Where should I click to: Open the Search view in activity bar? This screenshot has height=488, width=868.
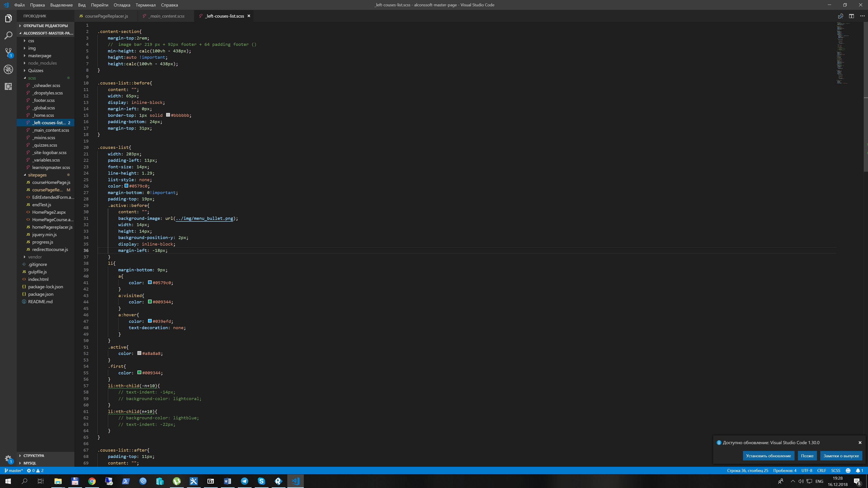point(8,35)
